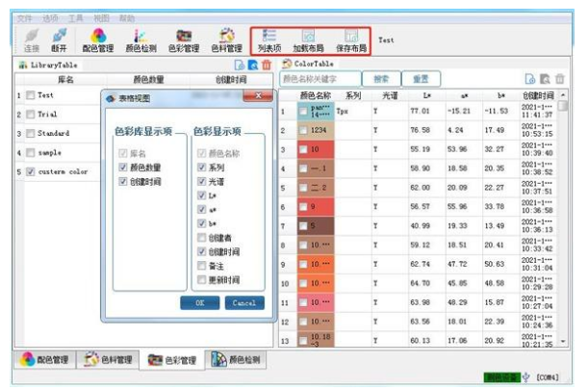Click the 搜索 search button
Screen dimensions: 588x389
381,79
